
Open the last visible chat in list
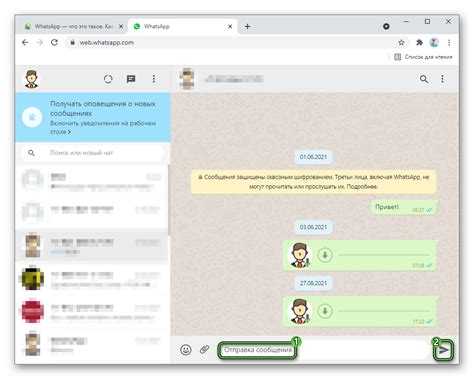tap(92, 344)
